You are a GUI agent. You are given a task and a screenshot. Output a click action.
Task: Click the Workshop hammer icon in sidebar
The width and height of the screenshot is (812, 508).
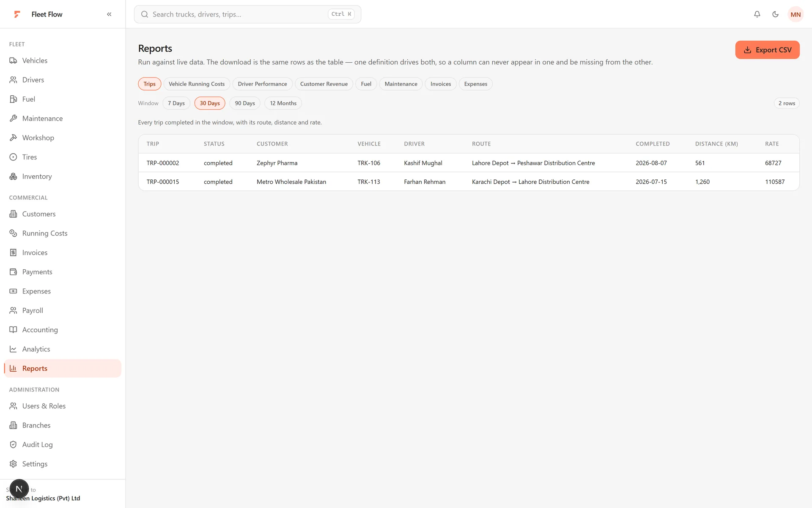[14, 138]
